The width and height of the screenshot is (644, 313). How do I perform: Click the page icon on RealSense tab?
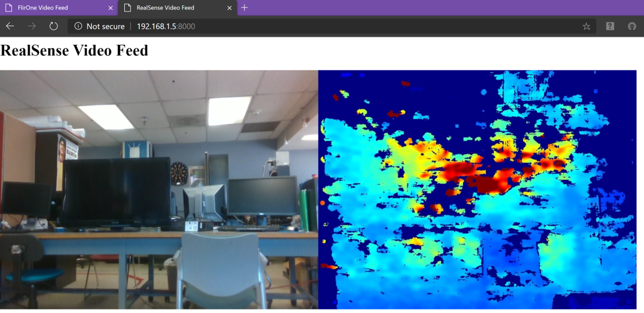128,8
